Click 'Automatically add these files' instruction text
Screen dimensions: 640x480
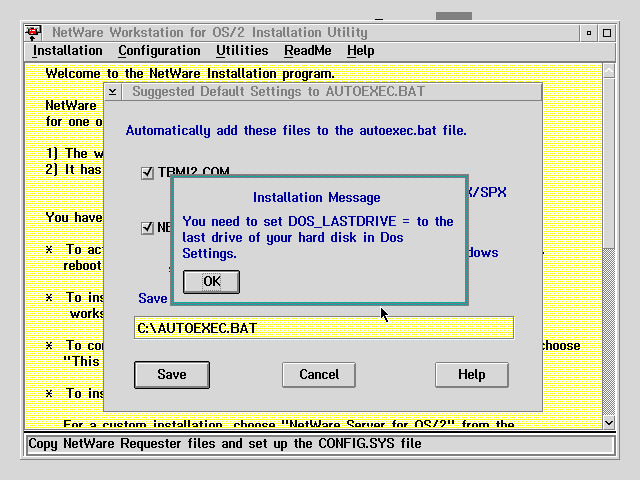click(296, 131)
